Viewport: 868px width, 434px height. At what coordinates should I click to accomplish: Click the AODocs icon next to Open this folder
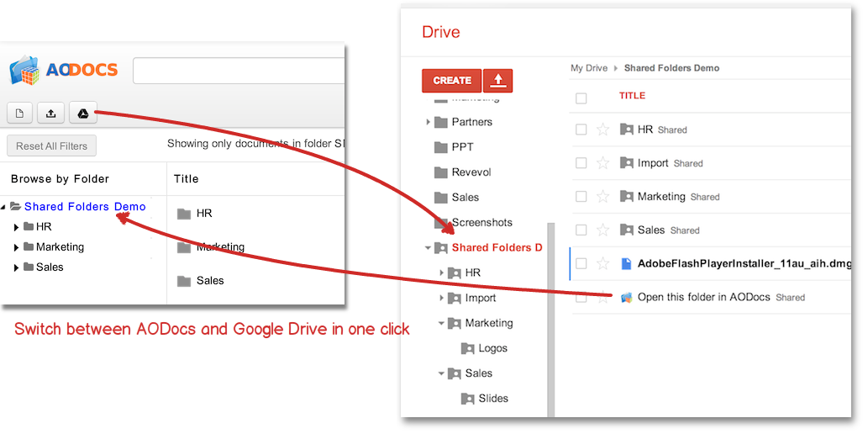[626, 297]
